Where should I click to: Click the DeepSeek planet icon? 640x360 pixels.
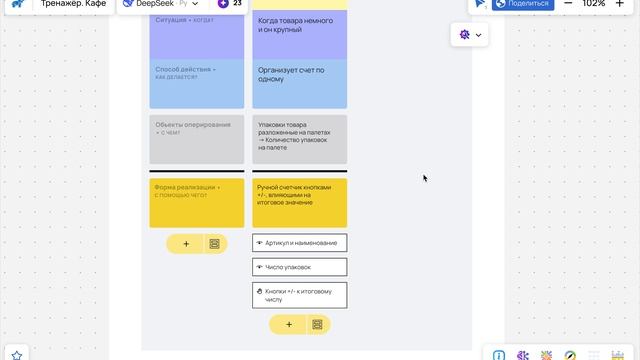point(128,3)
